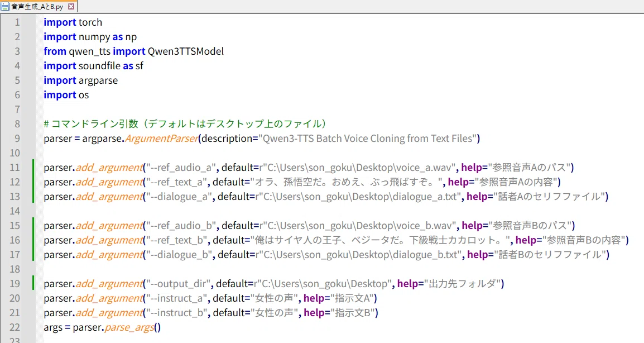This screenshot has width=644, height=343.
Task: Click line number 14 in the margin
Action: (x=15, y=211)
